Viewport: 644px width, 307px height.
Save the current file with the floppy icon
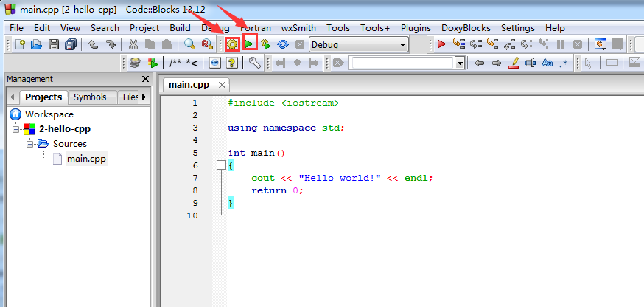(54, 44)
